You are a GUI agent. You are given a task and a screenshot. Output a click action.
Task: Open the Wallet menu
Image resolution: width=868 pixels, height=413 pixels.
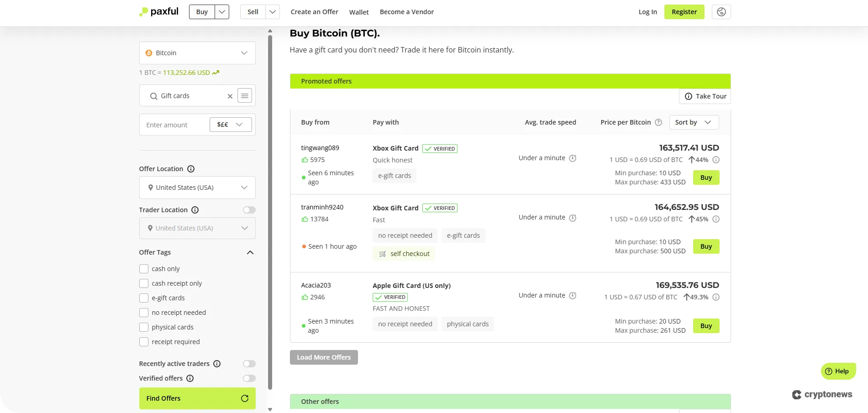(358, 12)
